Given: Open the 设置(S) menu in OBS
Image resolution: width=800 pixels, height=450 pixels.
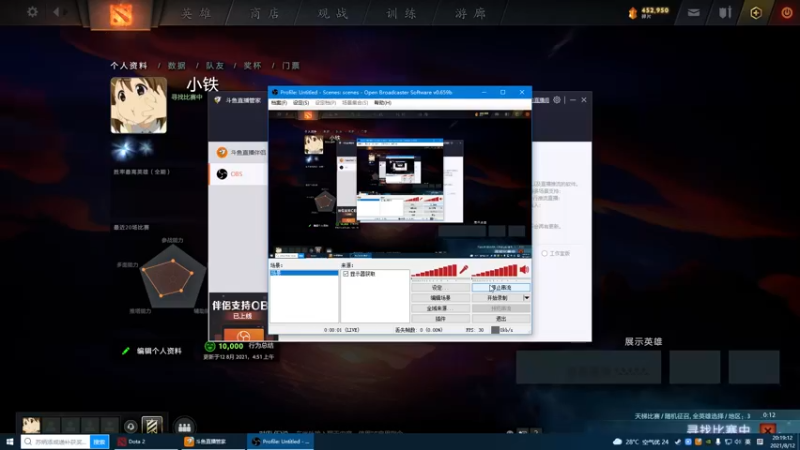Looking at the screenshot, I should [301, 103].
